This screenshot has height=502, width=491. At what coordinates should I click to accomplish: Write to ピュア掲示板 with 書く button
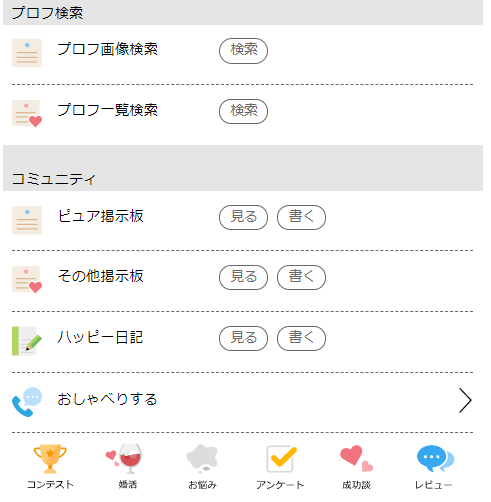click(x=301, y=217)
